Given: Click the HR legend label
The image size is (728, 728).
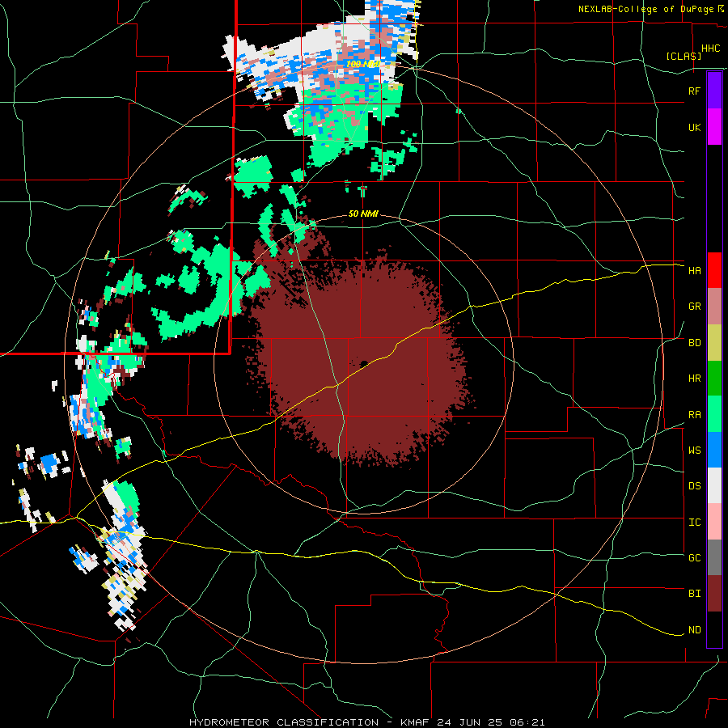Looking at the screenshot, I should (694, 379).
